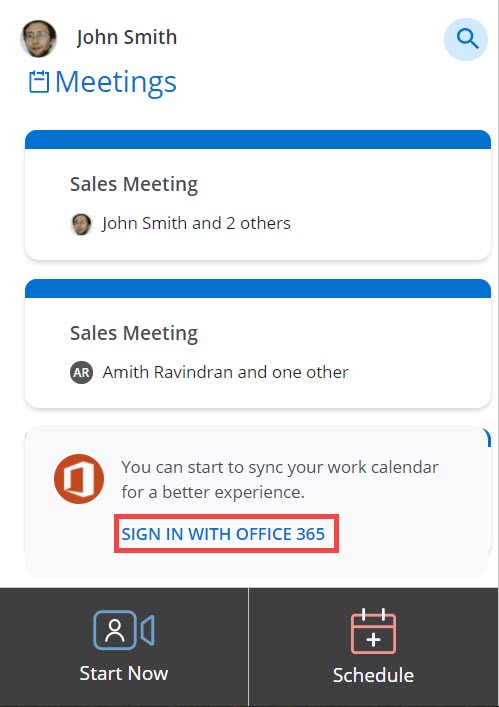Click Sign In With Office 365 link

223,534
